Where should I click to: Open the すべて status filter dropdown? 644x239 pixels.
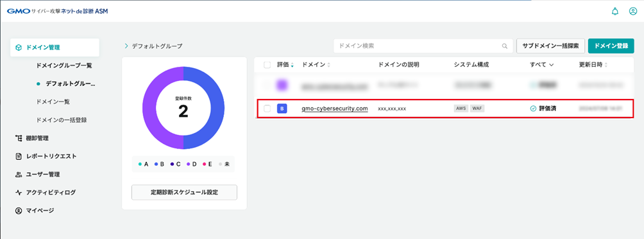(542, 65)
